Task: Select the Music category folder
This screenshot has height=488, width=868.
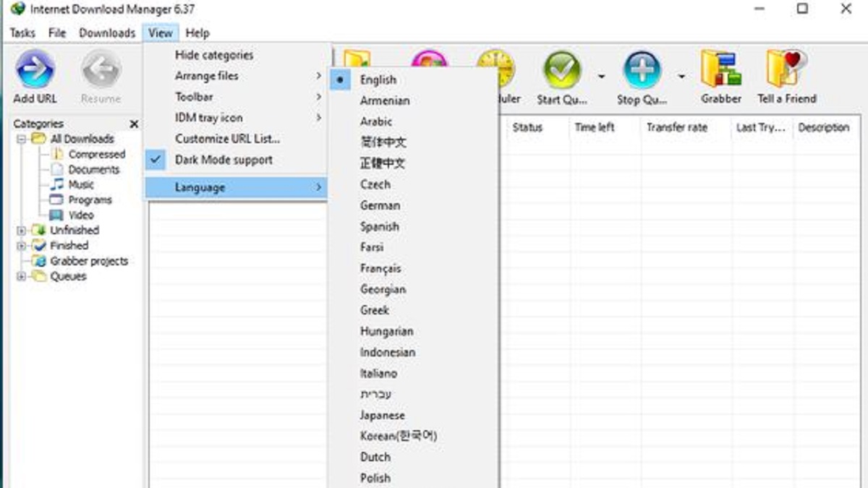Action: point(81,184)
